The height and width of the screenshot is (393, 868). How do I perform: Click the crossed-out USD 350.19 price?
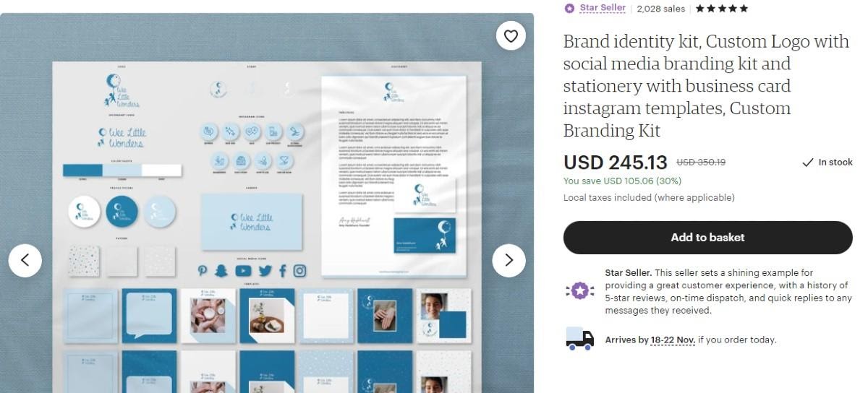(x=701, y=163)
